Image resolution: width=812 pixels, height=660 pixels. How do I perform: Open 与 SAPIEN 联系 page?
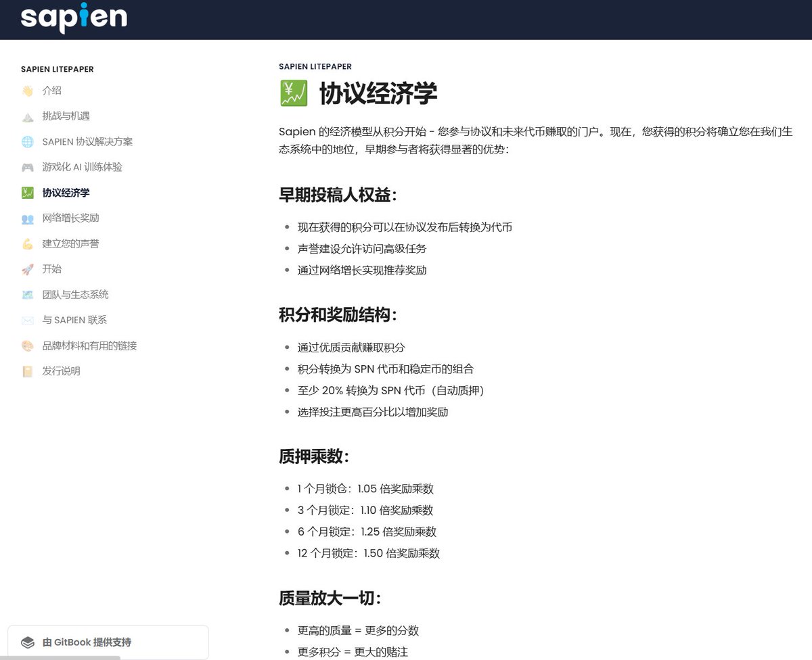74,320
